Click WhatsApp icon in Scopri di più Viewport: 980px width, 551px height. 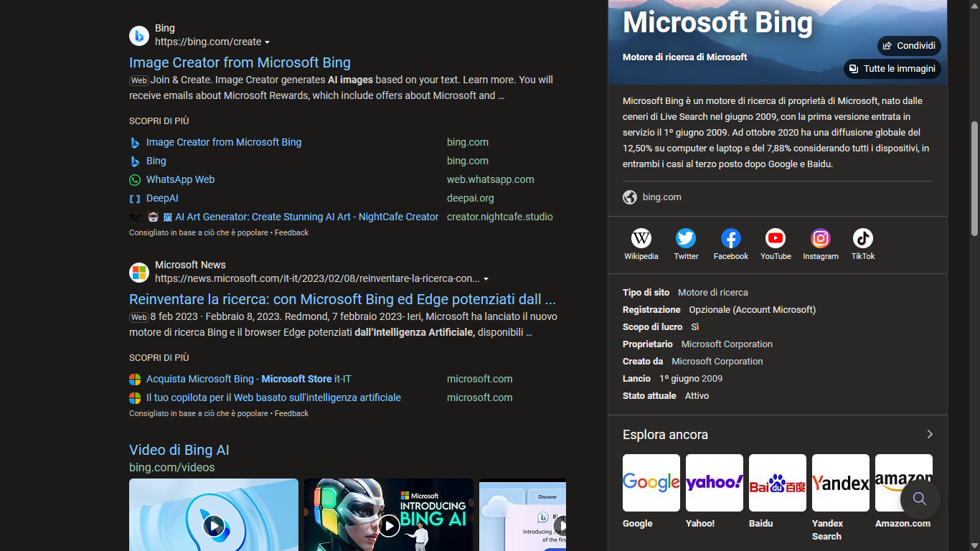[135, 180]
